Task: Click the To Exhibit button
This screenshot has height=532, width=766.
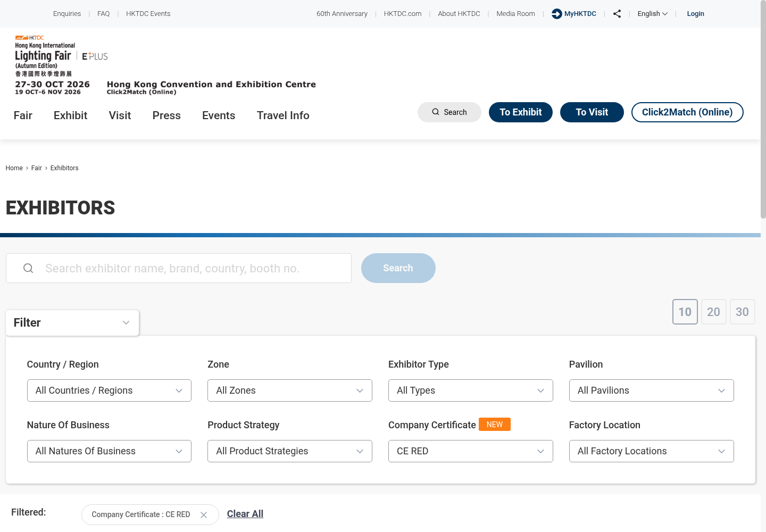Action: (521, 112)
